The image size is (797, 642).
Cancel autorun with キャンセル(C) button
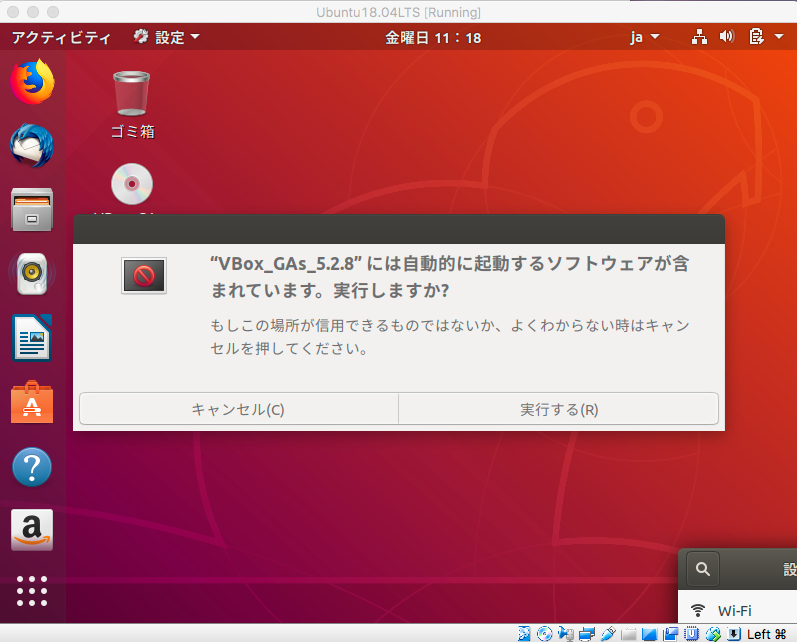pyautogui.click(x=238, y=409)
